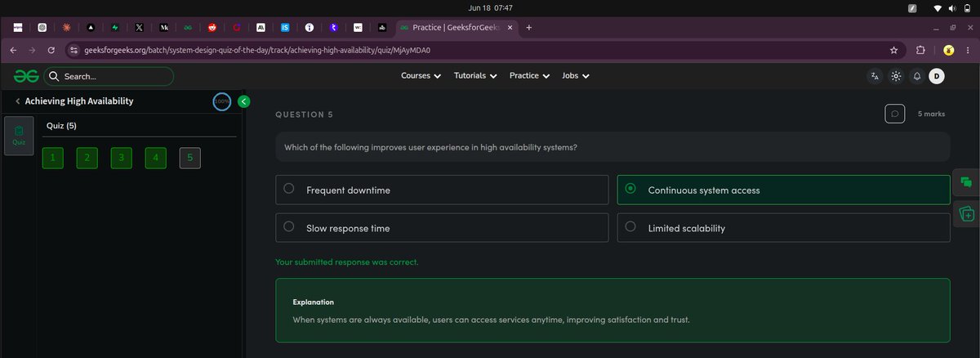Image resolution: width=980 pixels, height=358 pixels.
Task: Open the notifications bell
Action: (916, 76)
